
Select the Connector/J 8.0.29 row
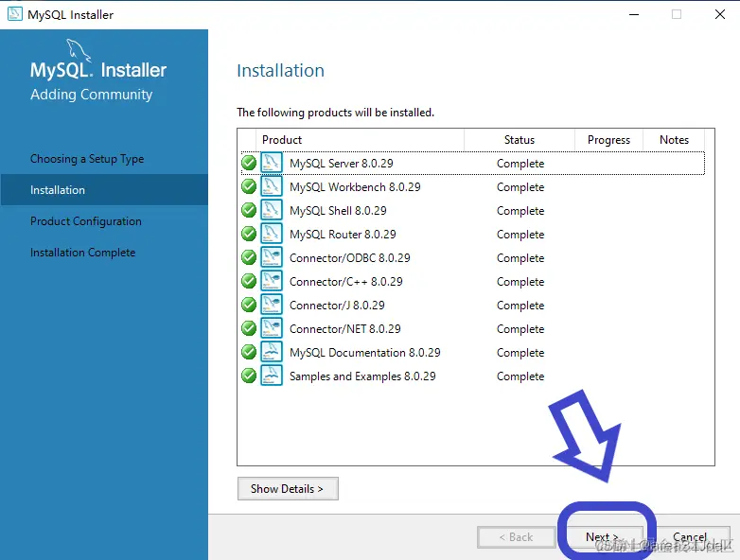[x=473, y=305]
